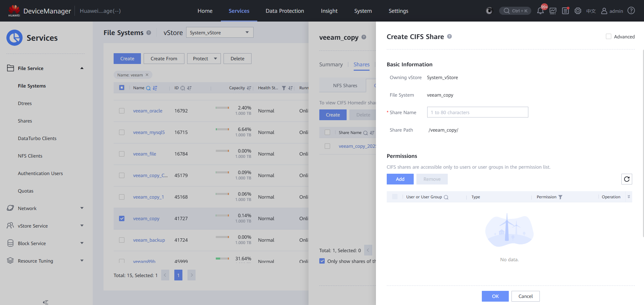Click the Share Name input field
This screenshot has height=305, width=644.
click(x=477, y=112)
